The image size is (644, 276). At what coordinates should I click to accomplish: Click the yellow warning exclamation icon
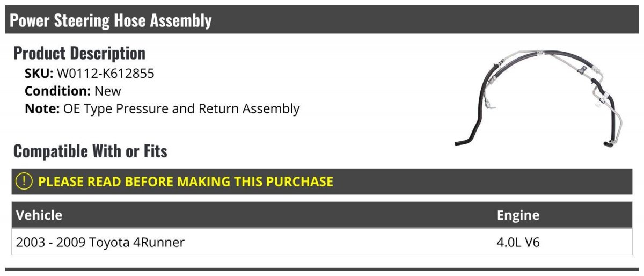(25, 181)
